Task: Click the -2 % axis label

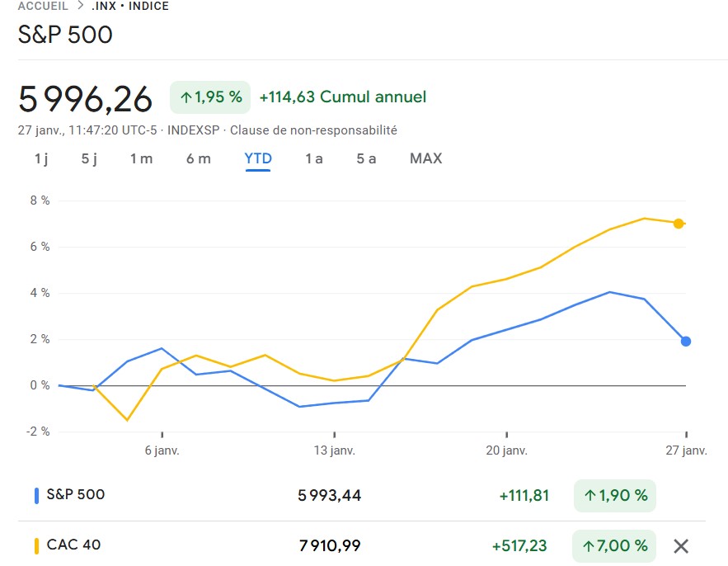Action: [x=38, y=432]
